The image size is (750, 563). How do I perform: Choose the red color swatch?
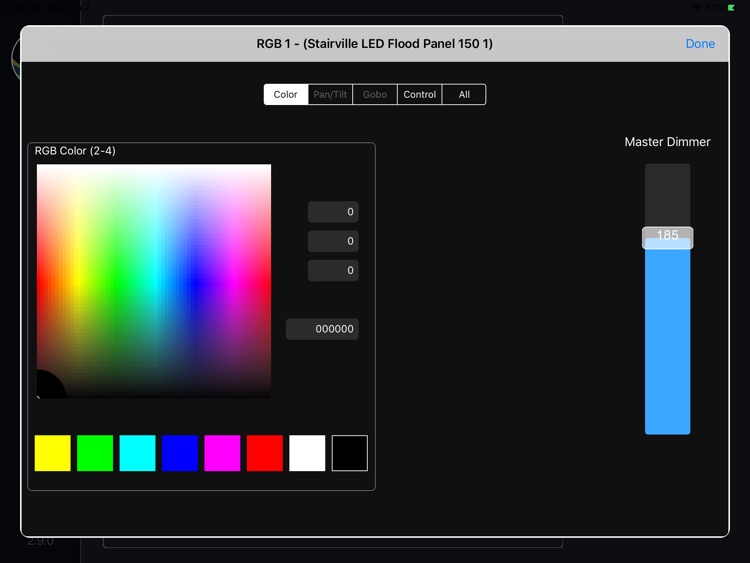[265, 453]
